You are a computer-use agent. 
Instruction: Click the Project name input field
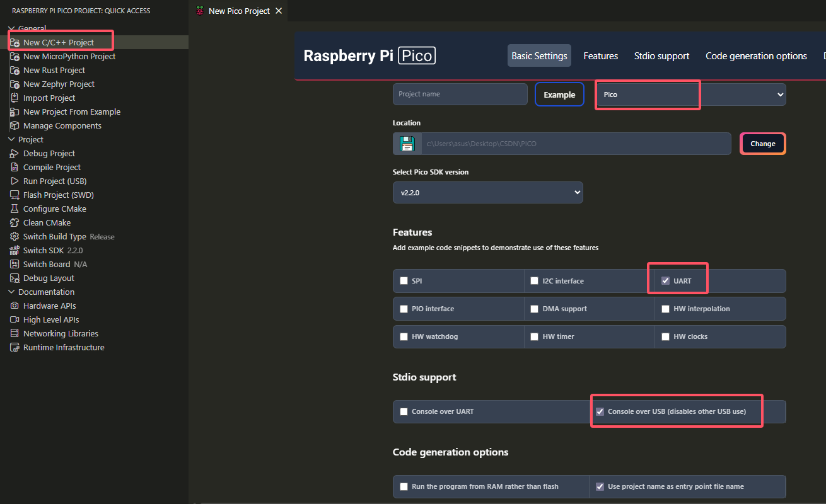460,94
